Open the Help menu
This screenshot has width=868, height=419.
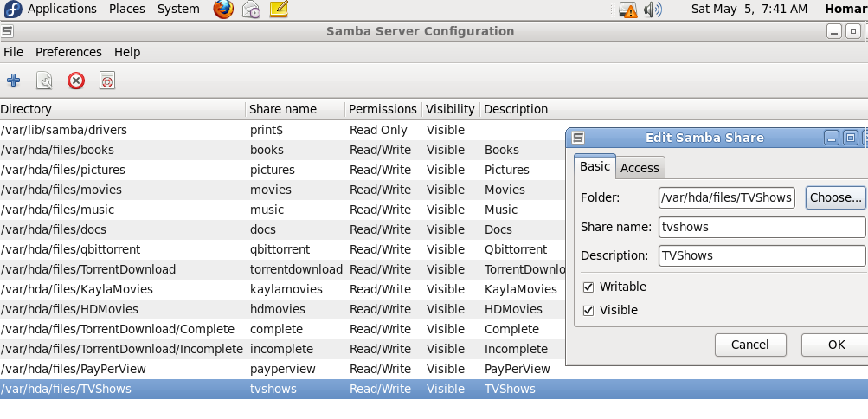coord(127,52)
